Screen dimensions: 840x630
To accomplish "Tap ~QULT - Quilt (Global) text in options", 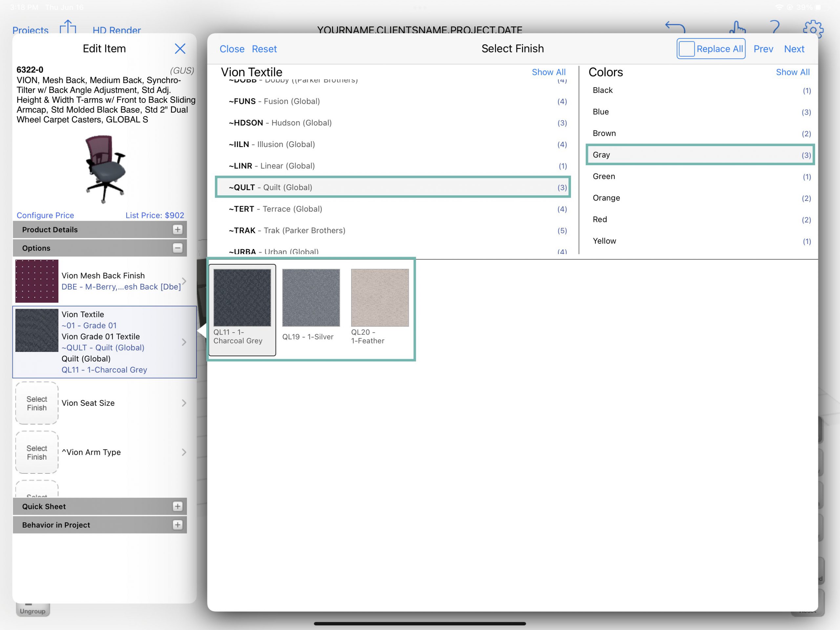I will click(x=103, y=348).
